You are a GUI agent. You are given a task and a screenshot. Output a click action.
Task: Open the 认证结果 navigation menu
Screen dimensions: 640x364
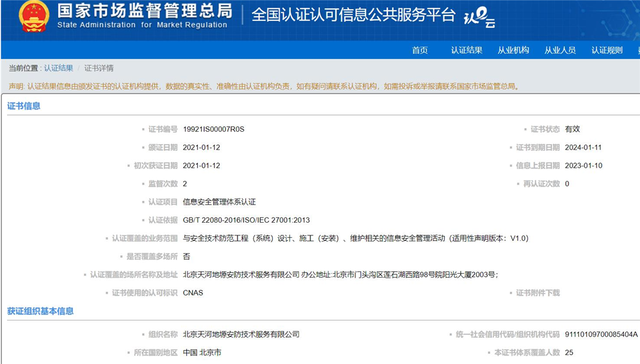[467, 50]
